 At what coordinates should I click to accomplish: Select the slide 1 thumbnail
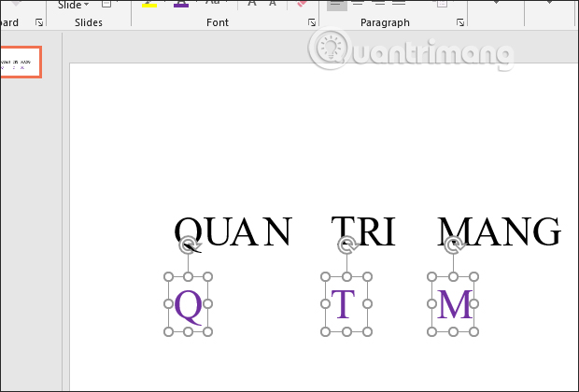21,62
